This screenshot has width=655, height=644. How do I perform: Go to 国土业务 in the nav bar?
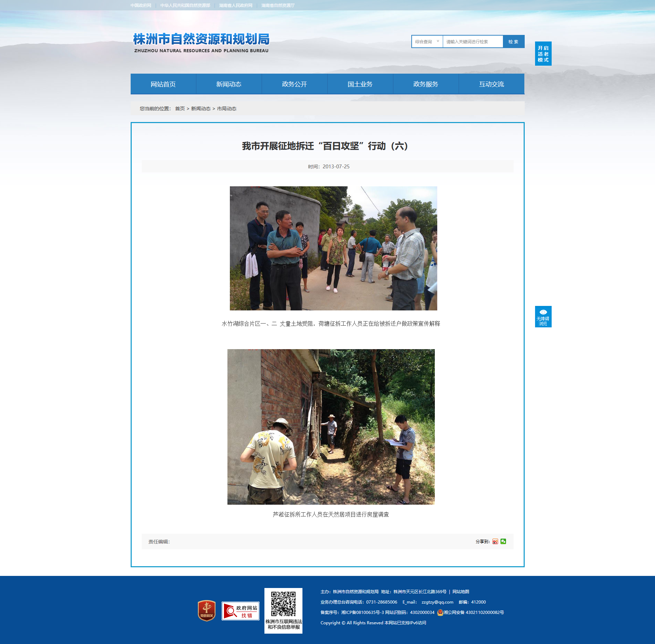360,84
